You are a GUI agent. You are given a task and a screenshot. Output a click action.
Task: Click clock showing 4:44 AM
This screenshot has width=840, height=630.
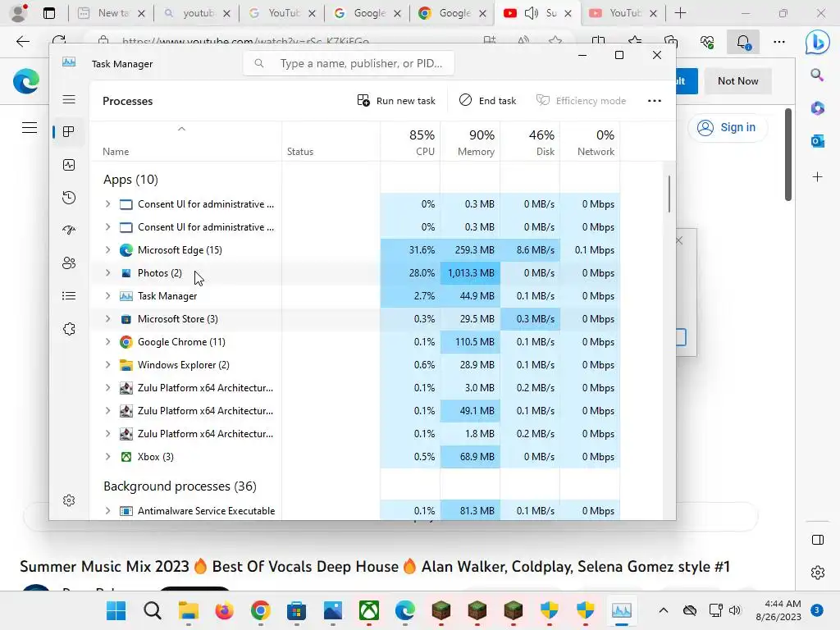click(x=783, y=604)
